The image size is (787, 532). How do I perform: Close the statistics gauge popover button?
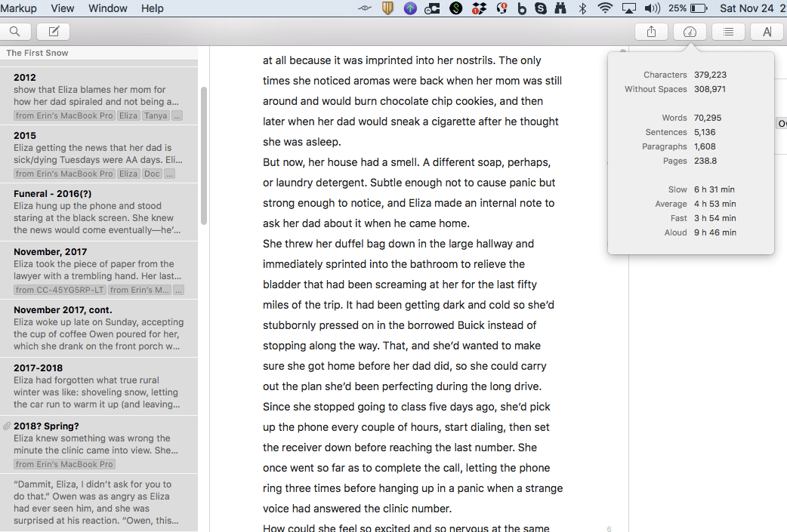pyautogui.click(x=690, y=32)
